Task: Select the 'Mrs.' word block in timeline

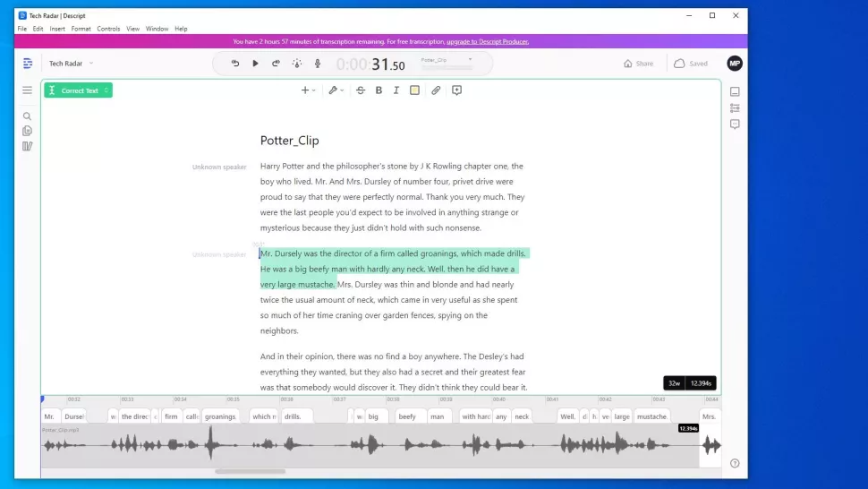Action: [x=709, y=416]
